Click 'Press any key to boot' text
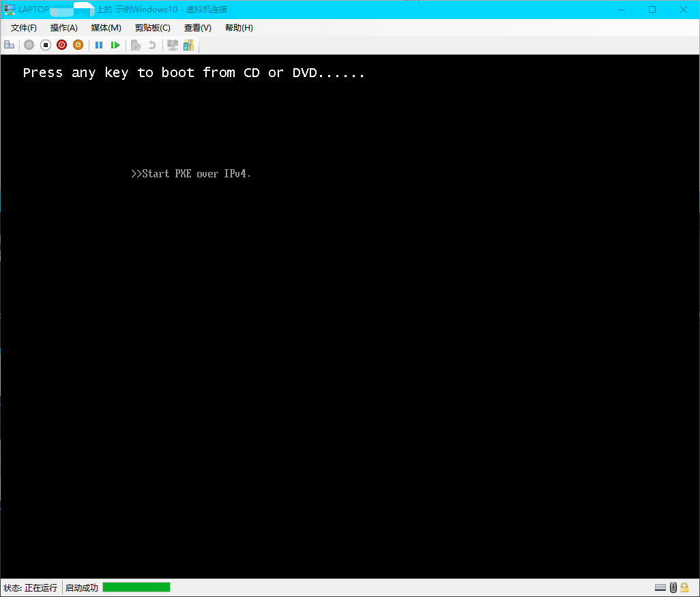Image resolution: width=700 pixels, height=597 pixels. point(194,73)
